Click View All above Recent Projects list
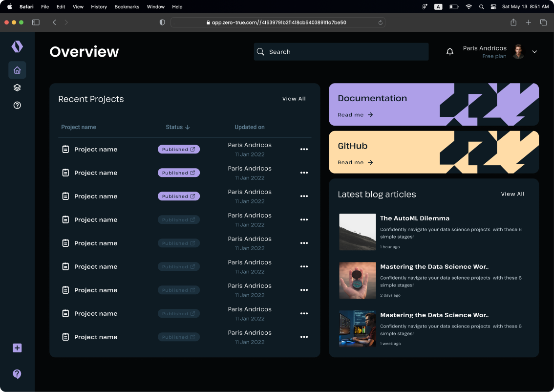 coord(294,98)
